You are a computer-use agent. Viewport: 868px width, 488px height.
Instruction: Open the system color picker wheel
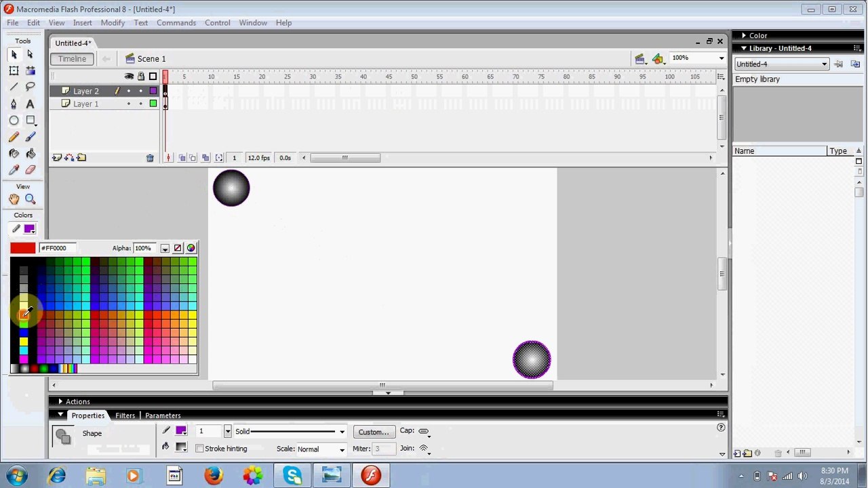click(191, 249)
